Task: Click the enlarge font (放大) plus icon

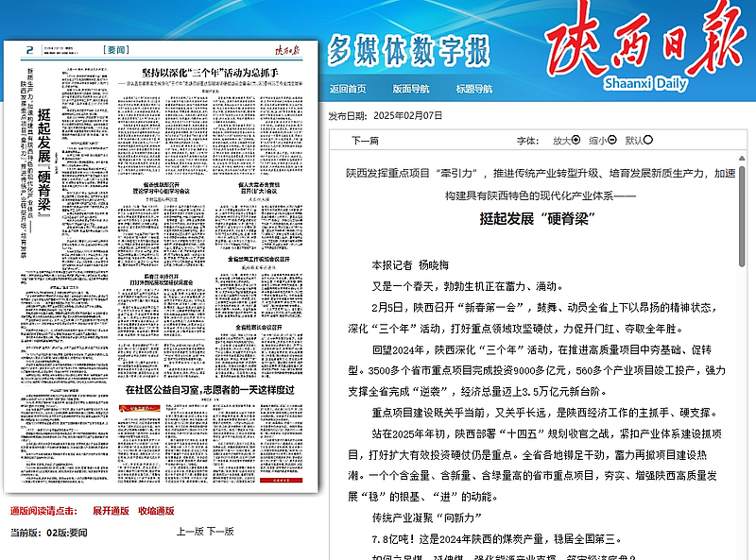Action: (x=576, y=140)
